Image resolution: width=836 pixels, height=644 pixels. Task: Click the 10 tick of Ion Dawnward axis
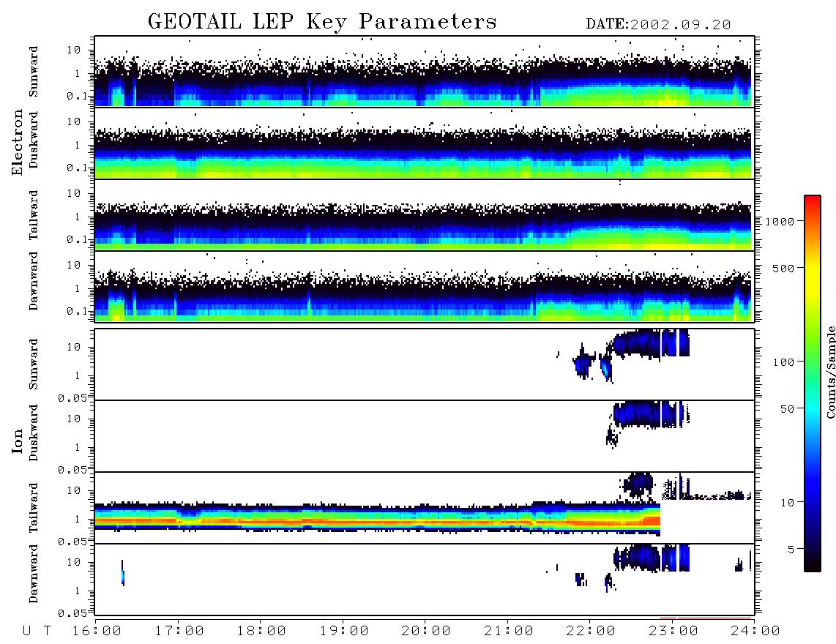point(74,562)
